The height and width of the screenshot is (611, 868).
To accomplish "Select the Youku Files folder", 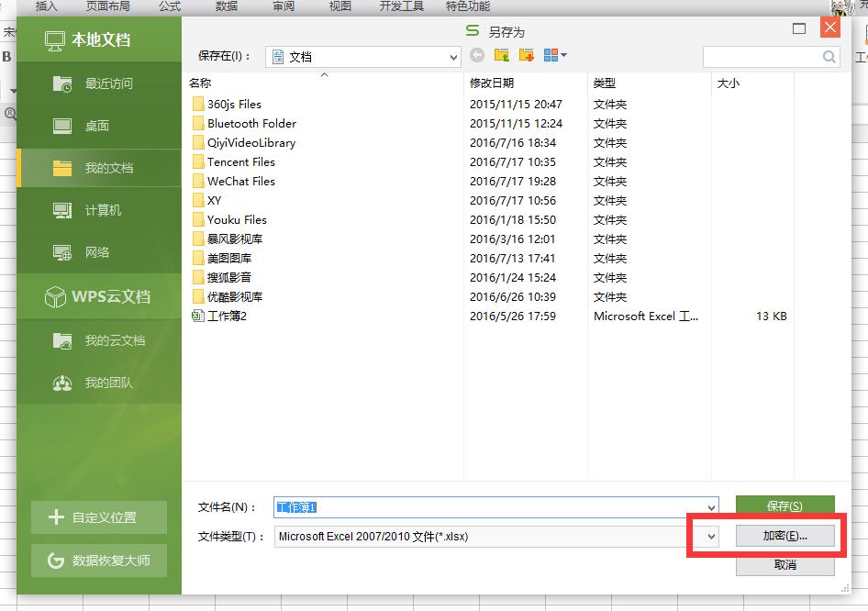I will coord(229,219).
